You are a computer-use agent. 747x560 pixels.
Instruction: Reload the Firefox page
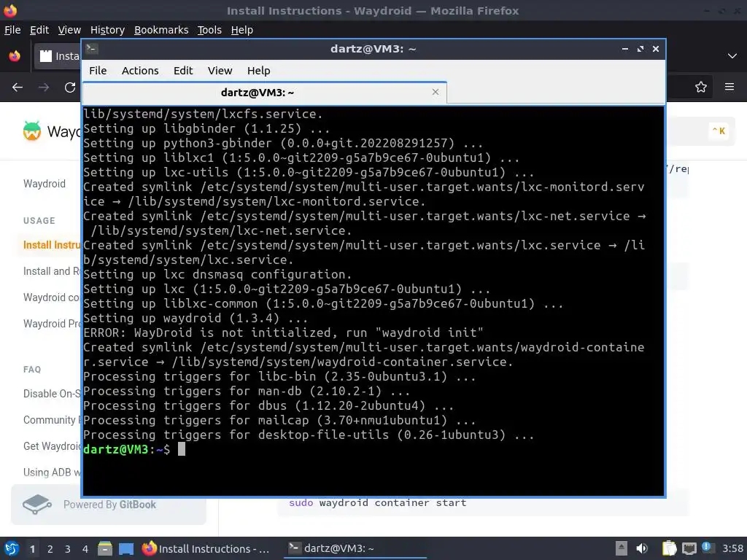tap(70, 87)
